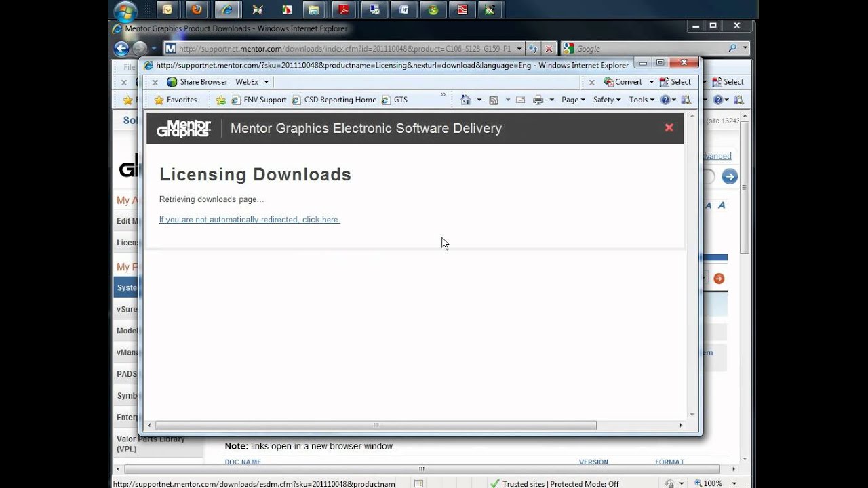Select Valor Parts Library (VPL) item
Image resolution: width=868 pixels, height=488 pixels.
click(x=151, y=444)
